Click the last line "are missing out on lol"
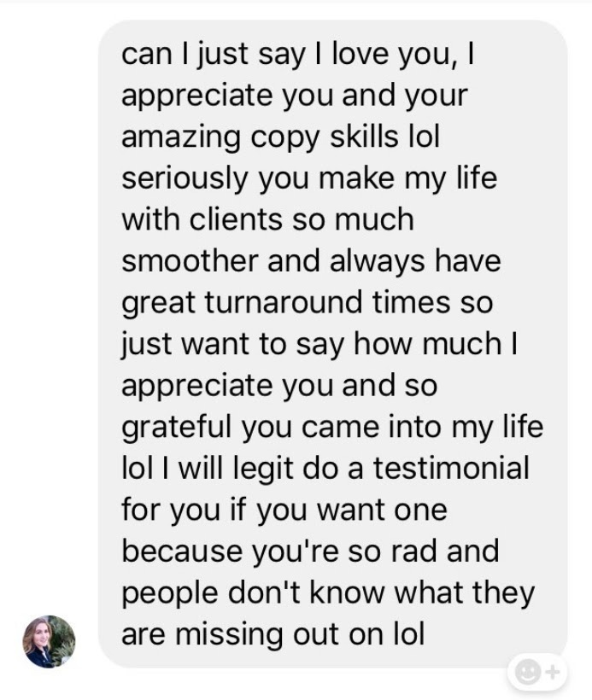592x700 pixels. [273, 634]
